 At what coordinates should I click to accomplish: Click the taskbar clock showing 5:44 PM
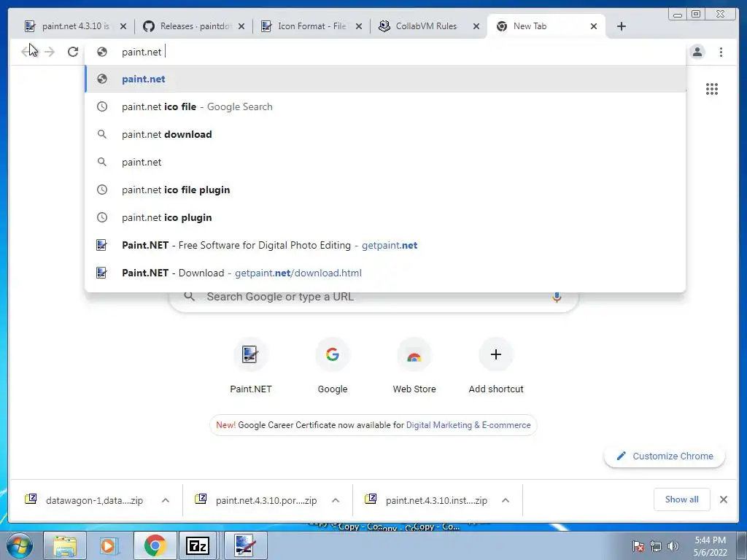(710, 546)
